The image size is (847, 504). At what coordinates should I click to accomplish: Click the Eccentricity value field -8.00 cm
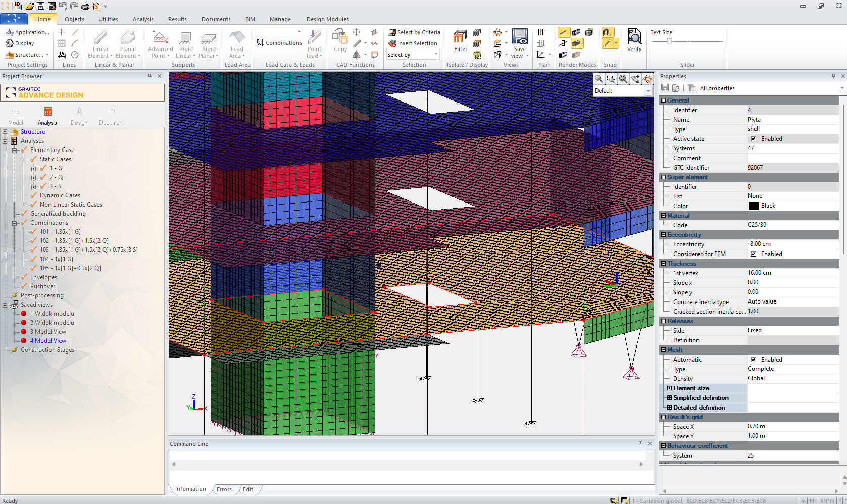[x=792, y=244]
